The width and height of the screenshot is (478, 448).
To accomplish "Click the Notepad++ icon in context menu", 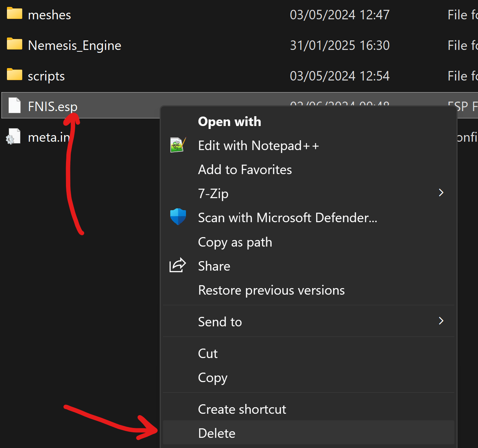I will tap(178, 145).
